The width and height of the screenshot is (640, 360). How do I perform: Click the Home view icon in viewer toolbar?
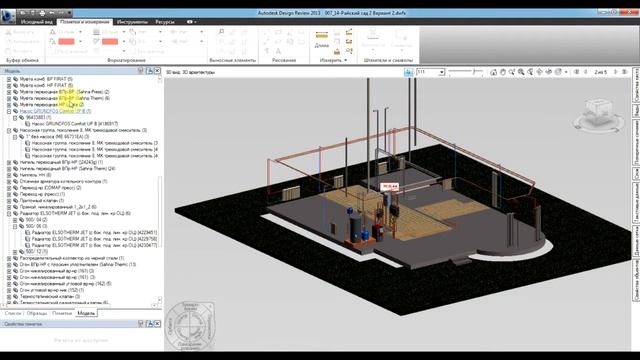click(493, 72)
